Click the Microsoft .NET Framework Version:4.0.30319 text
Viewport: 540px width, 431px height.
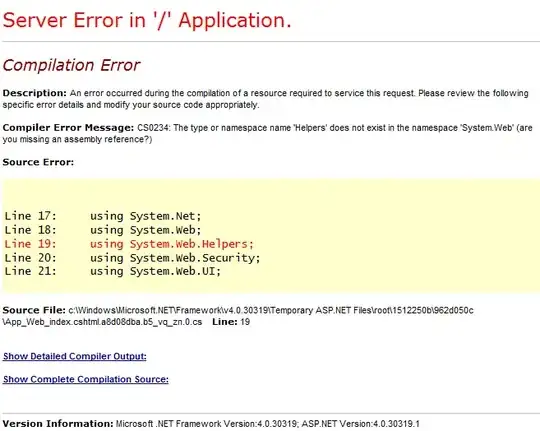click(207, 423)
